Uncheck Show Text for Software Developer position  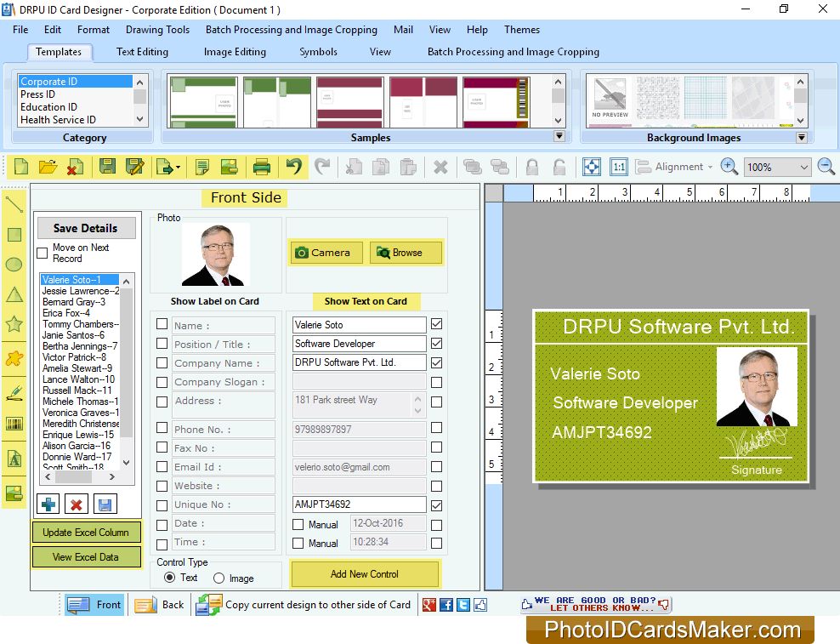(437, 343)
